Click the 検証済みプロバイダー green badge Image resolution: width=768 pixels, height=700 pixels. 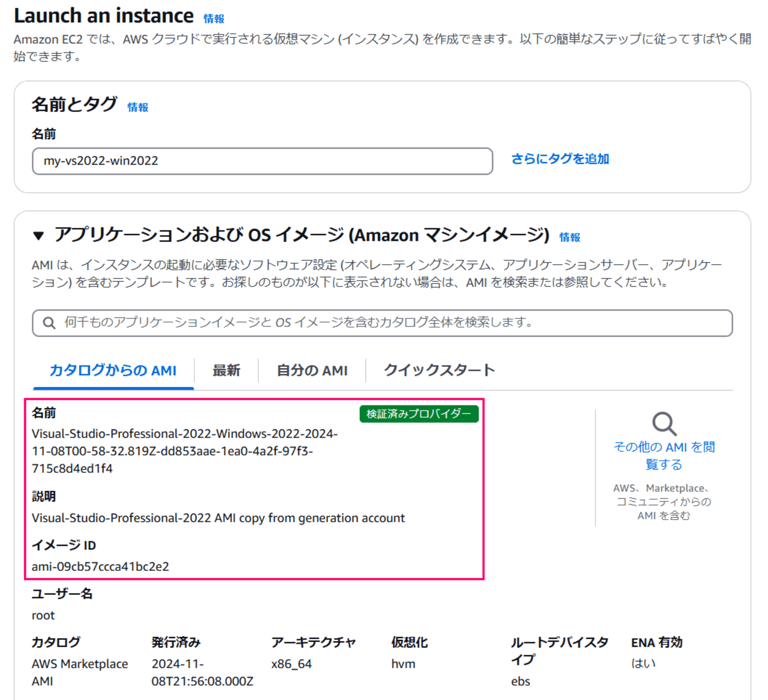coord(419,414)
